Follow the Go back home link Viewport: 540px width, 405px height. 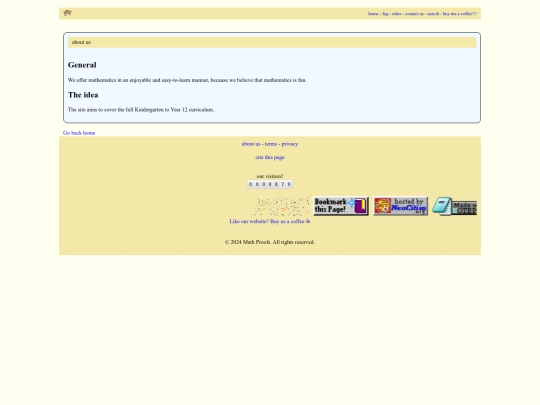(x=79, y=133)
